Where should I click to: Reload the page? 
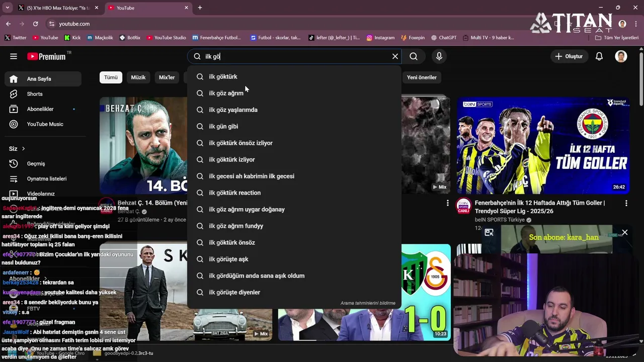click(35, 24)
